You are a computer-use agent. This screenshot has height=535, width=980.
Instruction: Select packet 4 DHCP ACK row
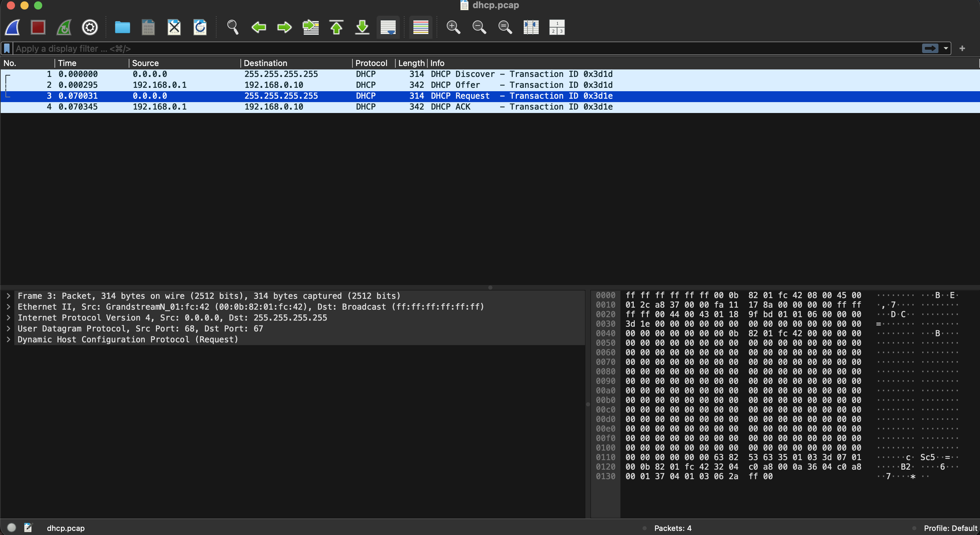(490, 107)
